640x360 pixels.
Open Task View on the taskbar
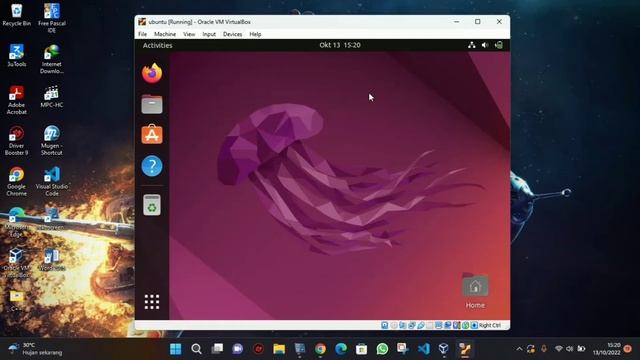[217, 349]
